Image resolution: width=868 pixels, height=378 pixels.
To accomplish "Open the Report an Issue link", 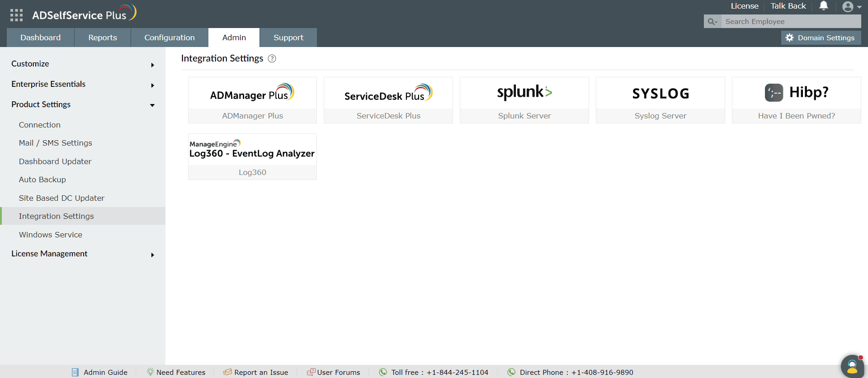I will (261, 372).
